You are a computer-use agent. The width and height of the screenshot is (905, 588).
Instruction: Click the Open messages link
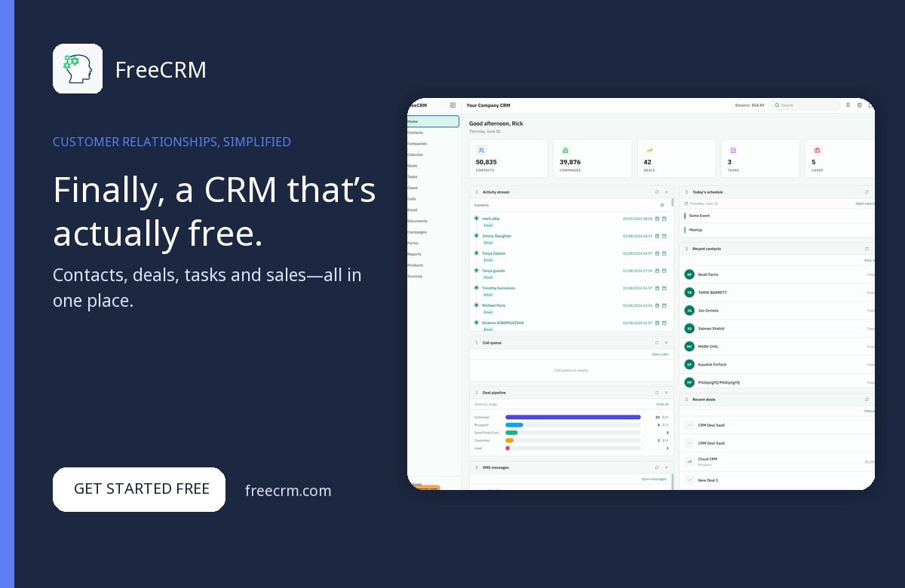point(654,479)
